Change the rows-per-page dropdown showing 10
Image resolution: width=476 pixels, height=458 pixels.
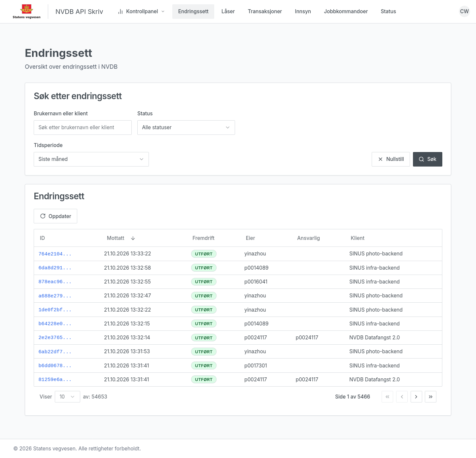click(67, 397)
